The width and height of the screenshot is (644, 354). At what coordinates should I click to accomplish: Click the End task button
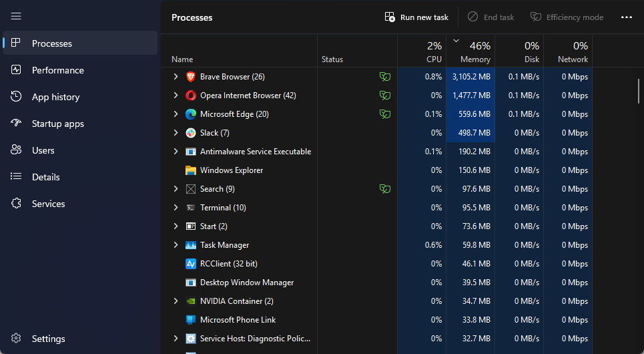pos(491,17)
